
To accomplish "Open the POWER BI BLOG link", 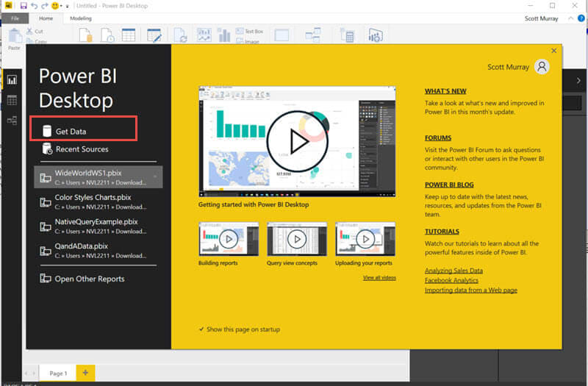I will coord(449,185).
